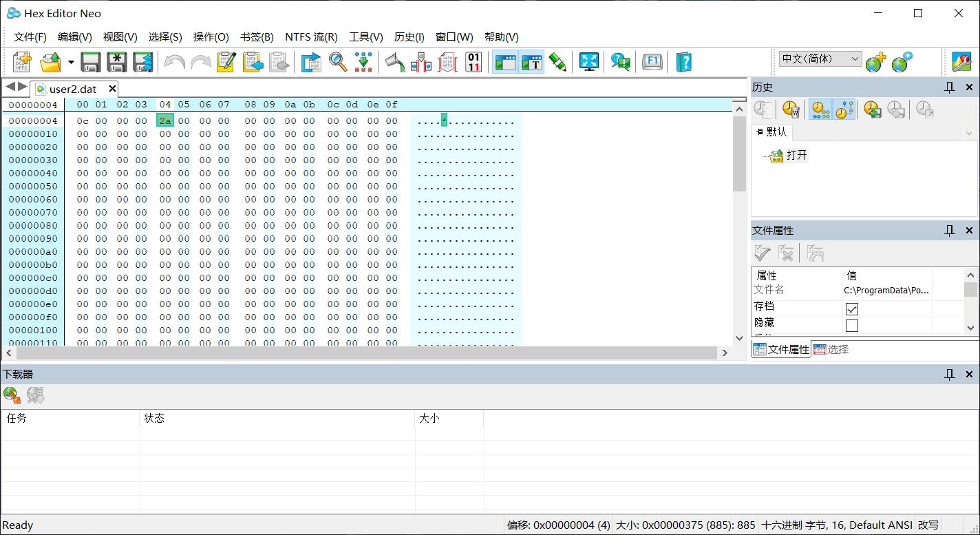Click the next tab right arrow
This screenshot has width=980, height=535.
pyautogui.click(x=22, y=87)
